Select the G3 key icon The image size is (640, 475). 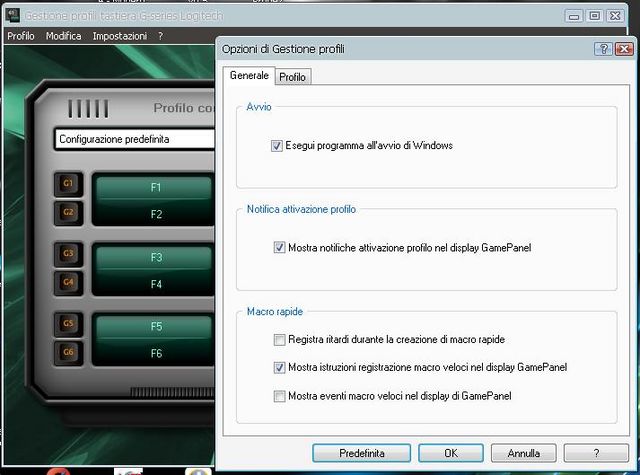[x=69, y=254]
